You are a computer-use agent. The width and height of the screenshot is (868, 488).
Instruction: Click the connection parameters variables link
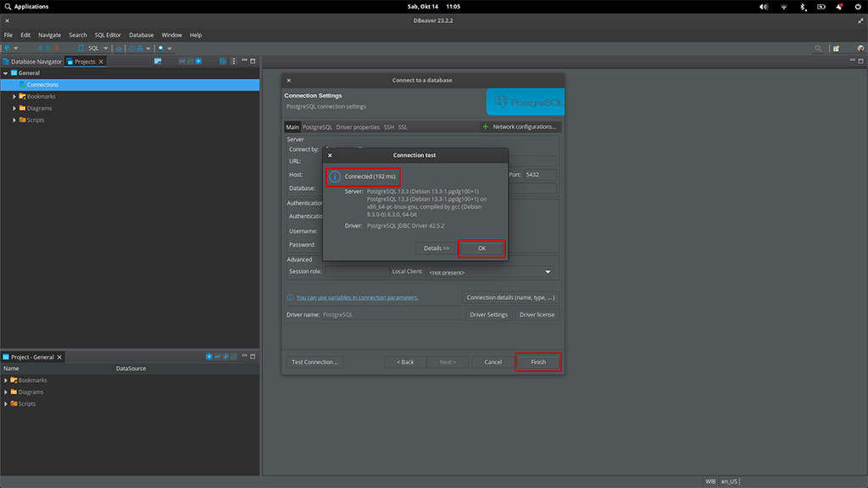click(x=357, y=297)
